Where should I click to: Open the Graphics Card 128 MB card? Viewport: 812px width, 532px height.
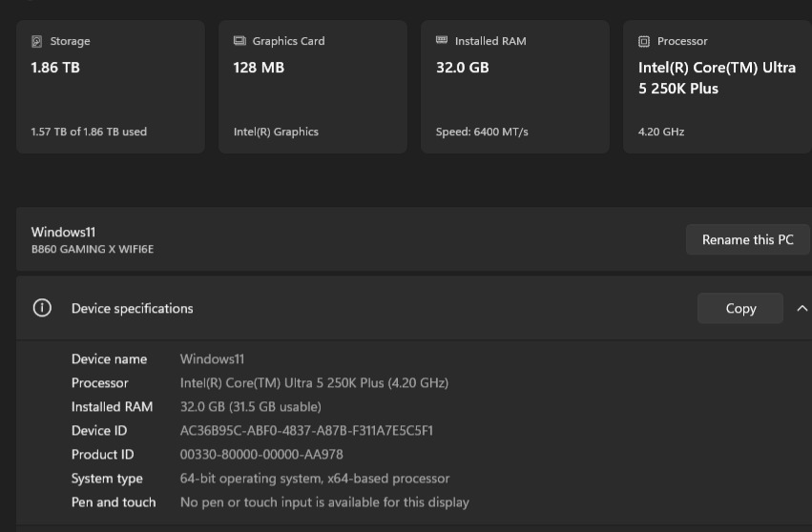pos(313,87)
